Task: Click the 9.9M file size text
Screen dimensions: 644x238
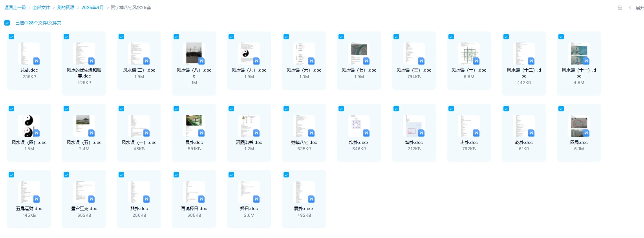Action: tap(469, 77)
